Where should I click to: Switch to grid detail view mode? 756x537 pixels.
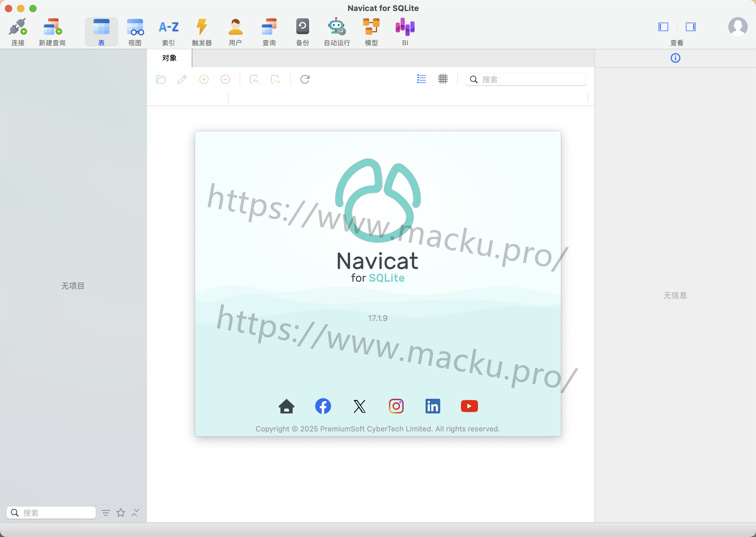443,79
